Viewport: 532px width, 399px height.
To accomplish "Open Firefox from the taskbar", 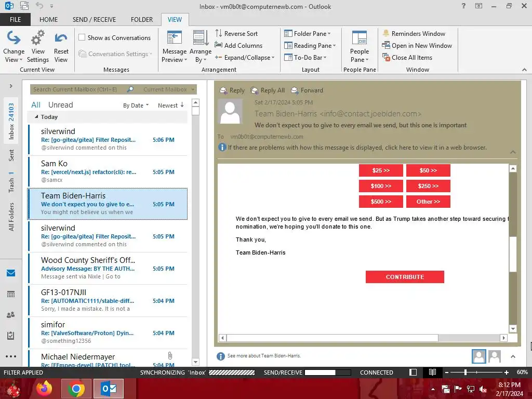I will [44, 389].
